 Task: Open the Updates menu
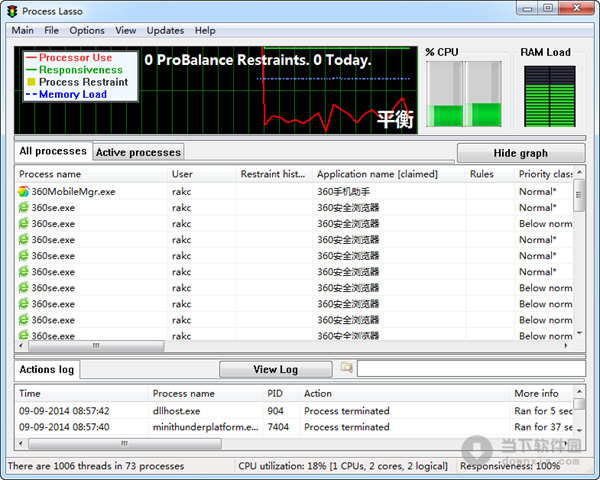pos(165,30)
